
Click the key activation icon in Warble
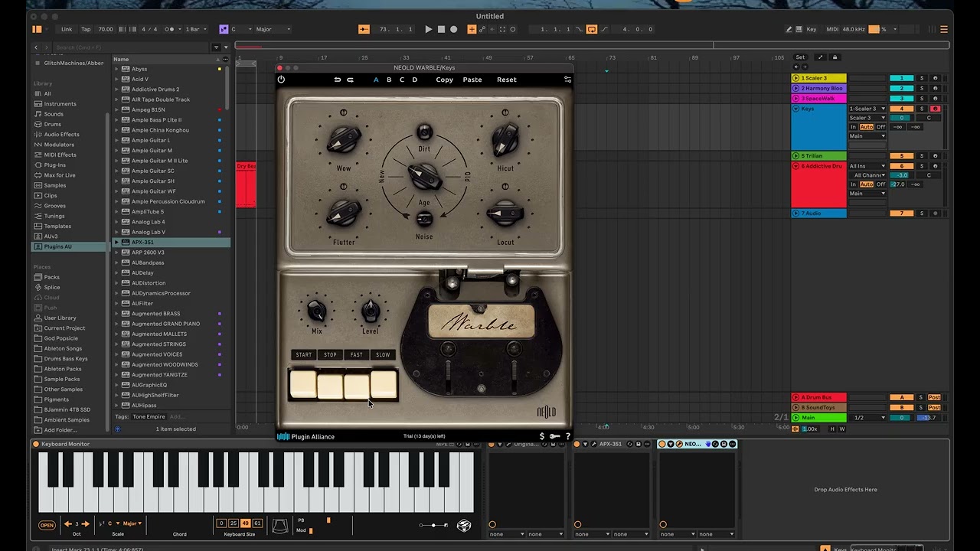click(x=554, y=436)
